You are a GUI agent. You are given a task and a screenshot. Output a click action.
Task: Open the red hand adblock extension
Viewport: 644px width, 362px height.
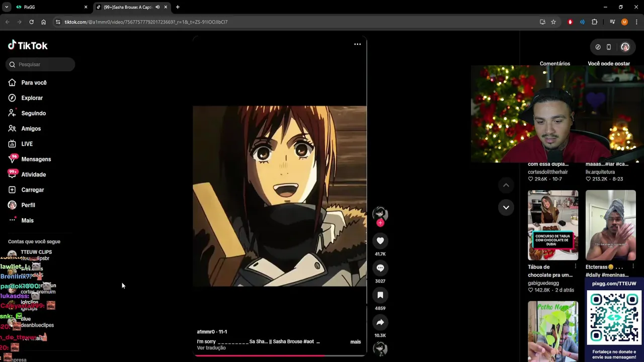570,22
